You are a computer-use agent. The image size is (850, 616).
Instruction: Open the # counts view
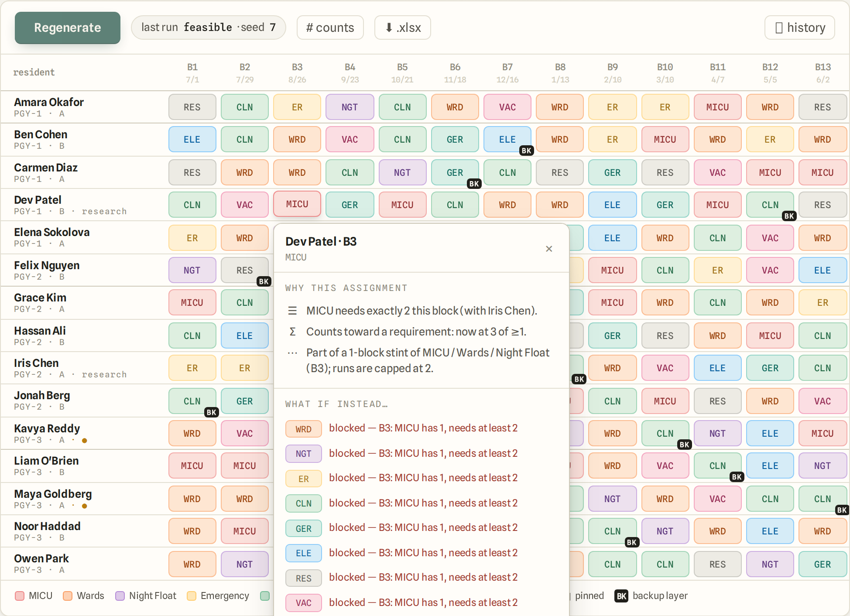(330, 27)
